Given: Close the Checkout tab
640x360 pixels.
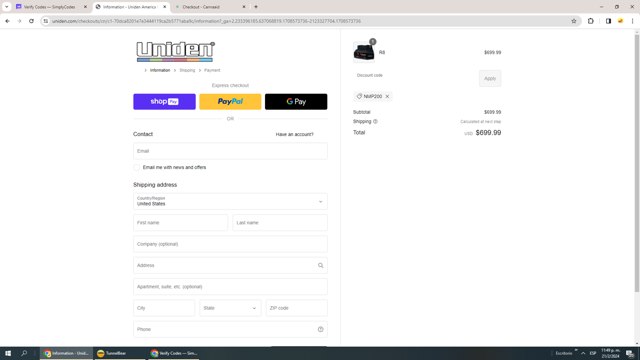Looking at the screenshot, I should [x=244, y=7].
